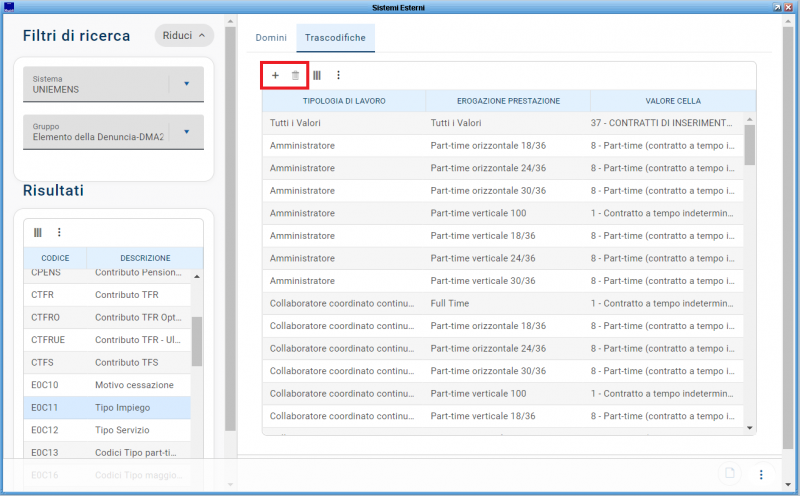Sort by EROGAZIONE PRESTAZIONE column header
Viewport: 800px width, 496px height.
pyautogui.click(x=508, y=101)
